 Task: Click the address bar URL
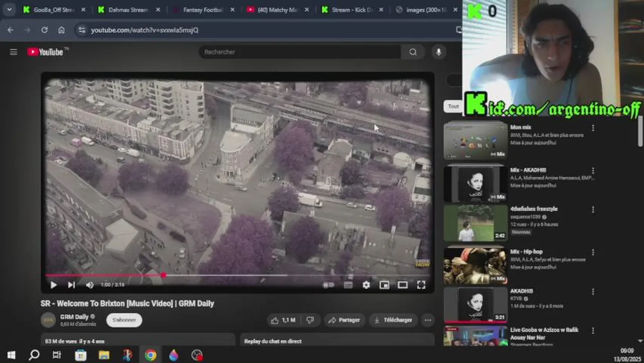(x=145, y=30)
